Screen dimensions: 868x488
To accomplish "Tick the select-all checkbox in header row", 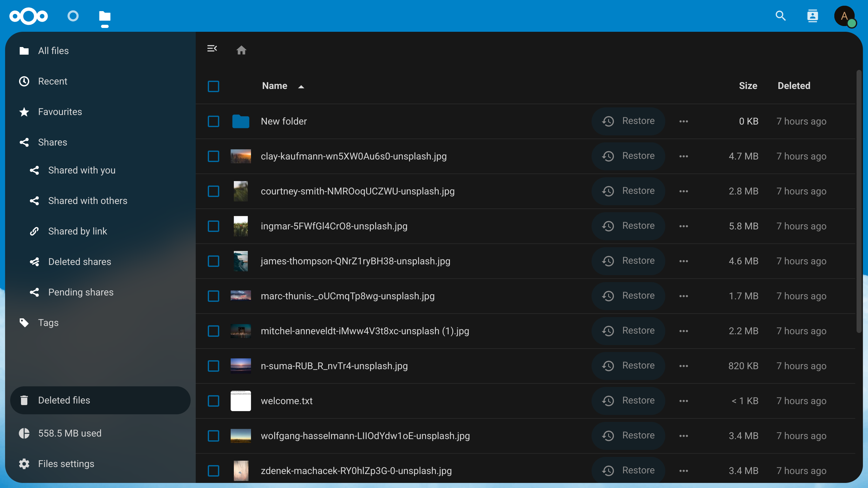I will click(x=213, y=86).
